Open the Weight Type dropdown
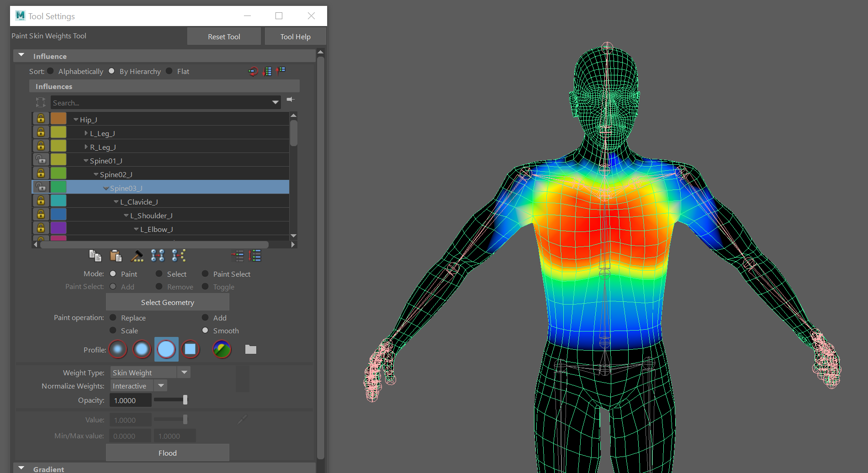 click(x=184, y=373)
